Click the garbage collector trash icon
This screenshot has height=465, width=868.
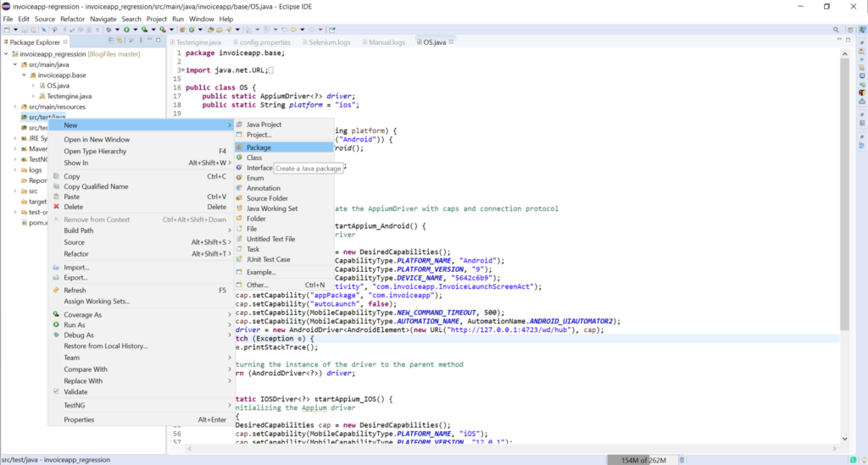(x=682, y=460)
